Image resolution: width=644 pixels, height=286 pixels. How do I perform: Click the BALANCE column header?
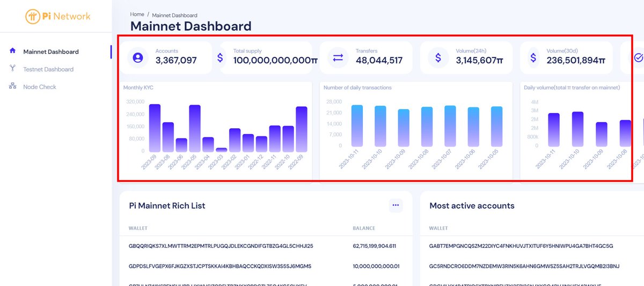(x=364, y=228)
